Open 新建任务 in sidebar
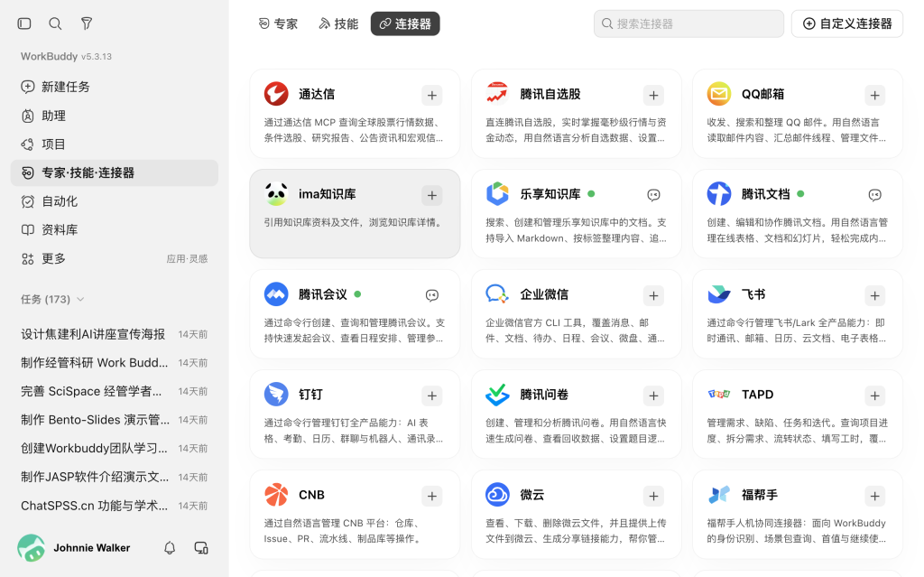Screen dimensions: 924x577 click(115, 87)
